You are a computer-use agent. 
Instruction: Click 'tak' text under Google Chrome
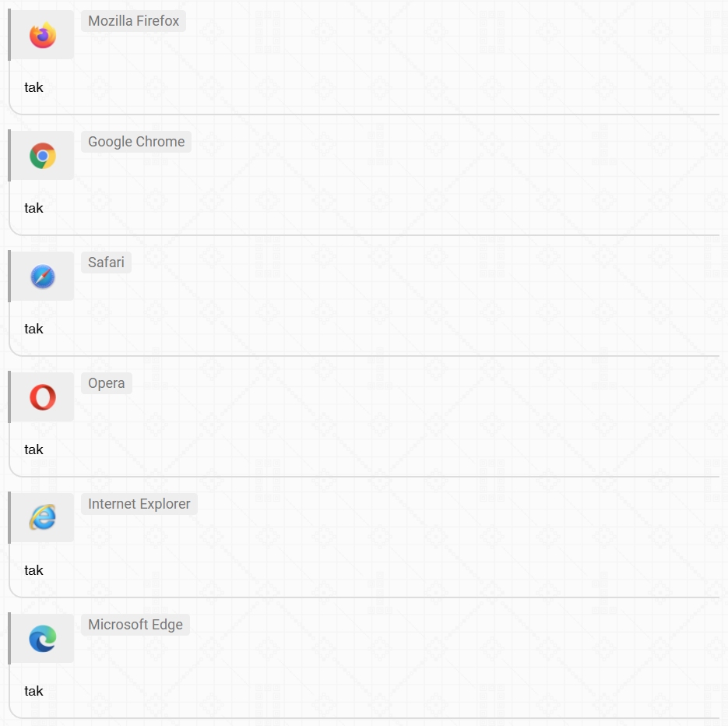(33, 208)
